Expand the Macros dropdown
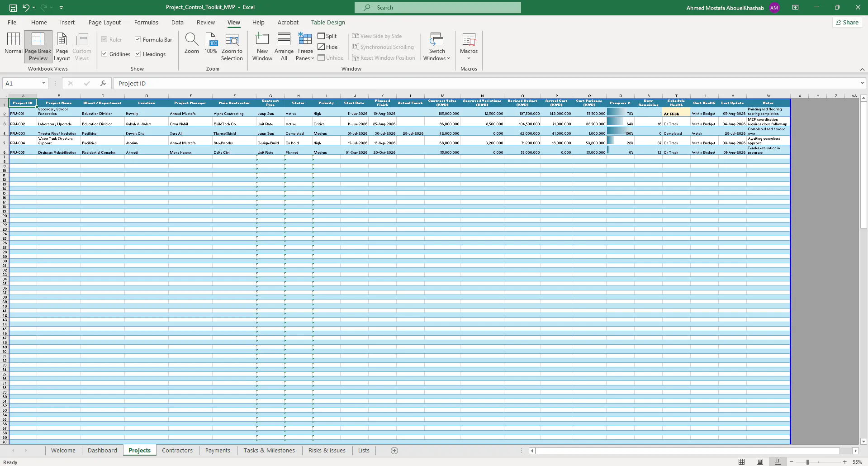The width and height of the screenshot is (868, 466). (x=469, y=58)
